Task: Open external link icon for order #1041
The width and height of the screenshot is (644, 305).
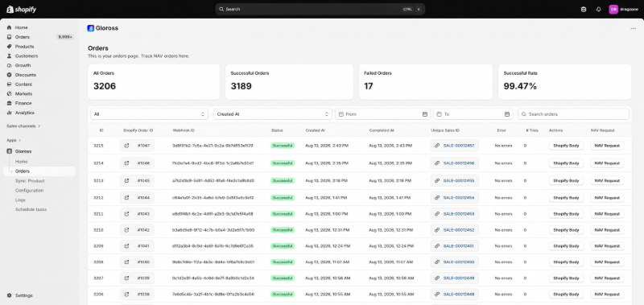Action: pyautogui.click(x=126, y=246)
